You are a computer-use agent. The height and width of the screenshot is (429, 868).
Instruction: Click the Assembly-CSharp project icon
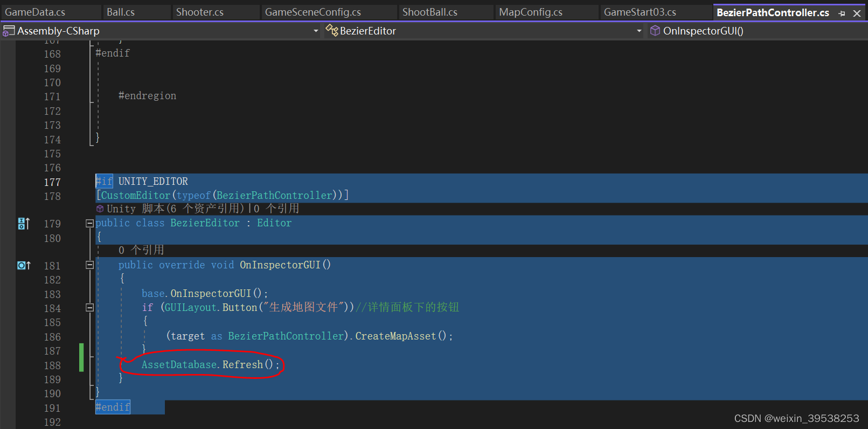[9, 31]
